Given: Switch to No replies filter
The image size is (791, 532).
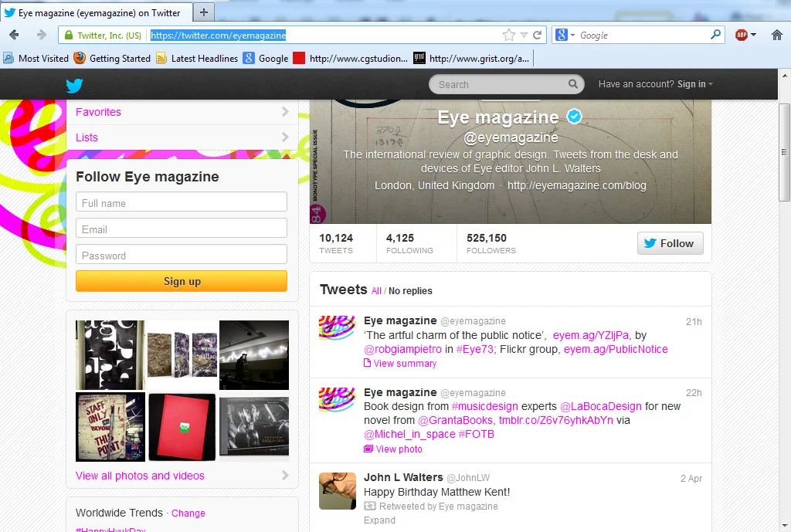Looking at the screenshot, I should [410, 291].
